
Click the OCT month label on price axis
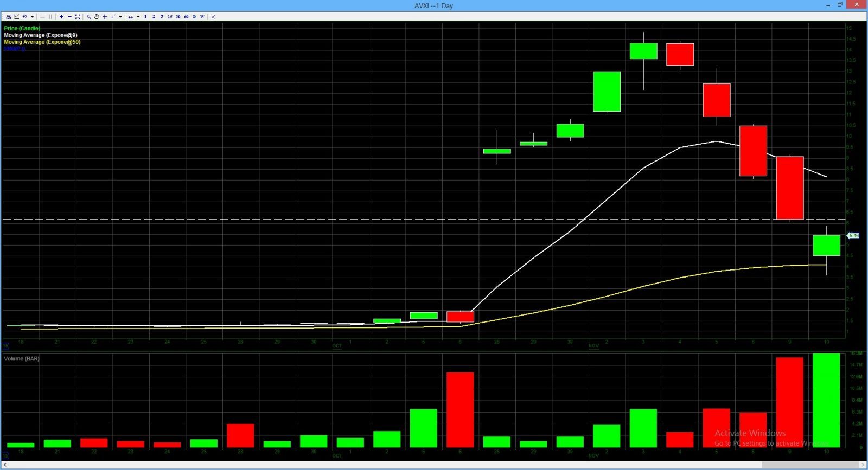pos(337,346)
